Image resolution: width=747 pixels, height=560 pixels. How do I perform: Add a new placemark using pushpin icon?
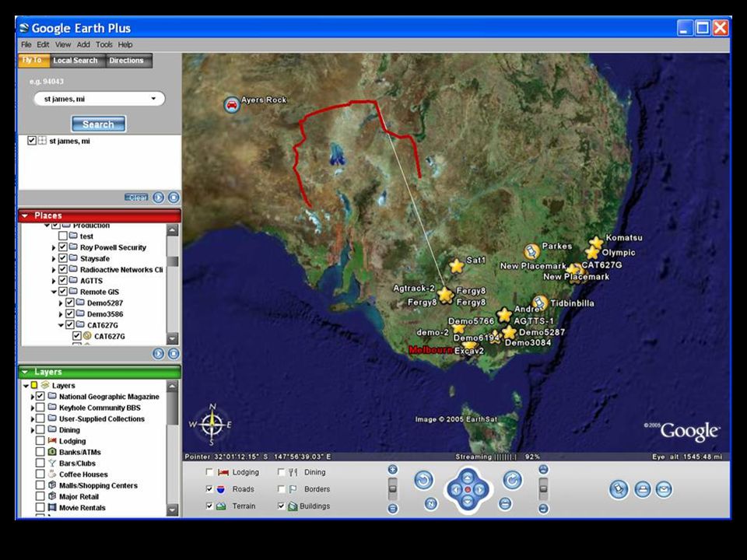619,489
